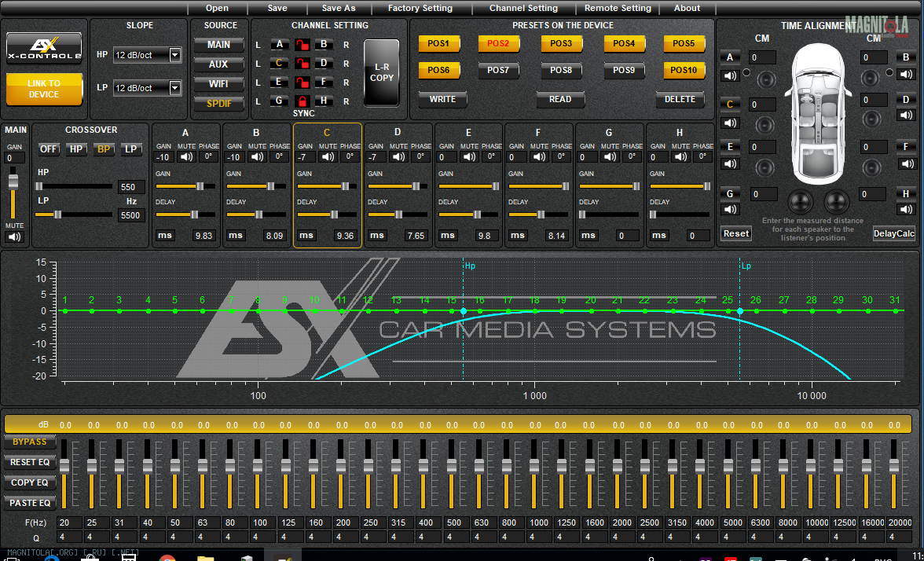Screen dimensions: 924x561
Task: Click the 1000 Hz EQ band slider
Action: point(534,475)
